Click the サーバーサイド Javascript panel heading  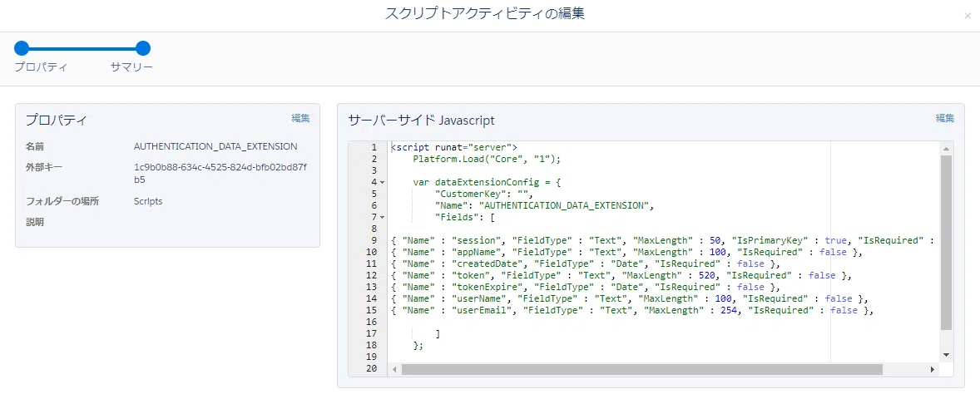(x=421, y=120)
